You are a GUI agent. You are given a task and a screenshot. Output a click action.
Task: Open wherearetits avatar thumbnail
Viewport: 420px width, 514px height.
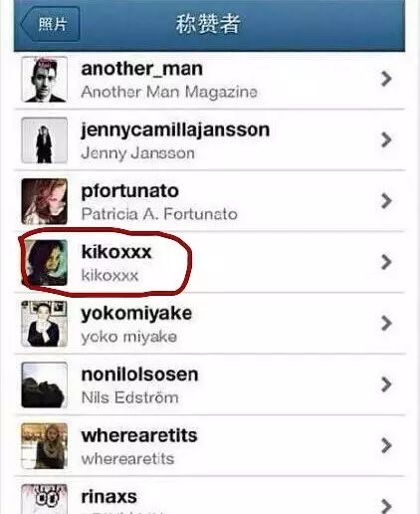[x=45, y=446]
